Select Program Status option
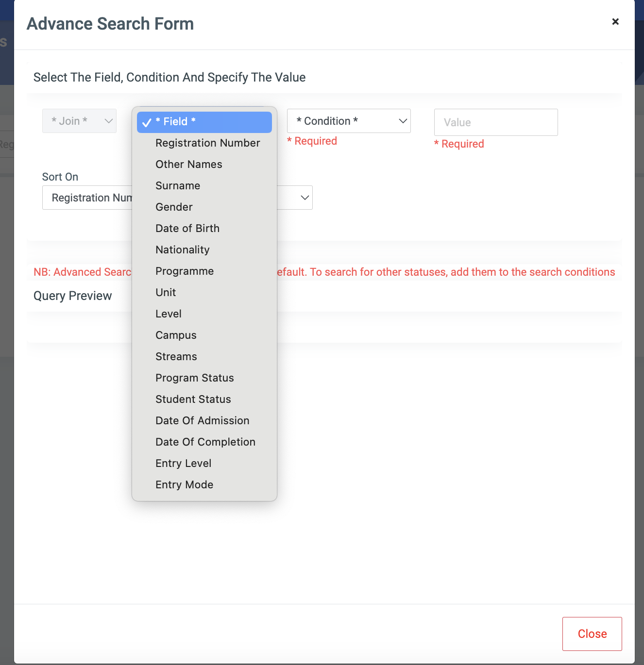Screen dimensions: 644x665 click(204, 378)
